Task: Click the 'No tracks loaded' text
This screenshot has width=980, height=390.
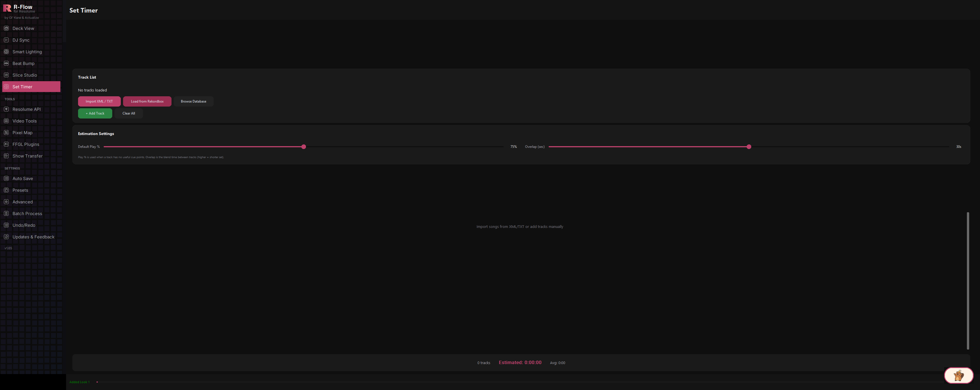Action: coord(93,90)
